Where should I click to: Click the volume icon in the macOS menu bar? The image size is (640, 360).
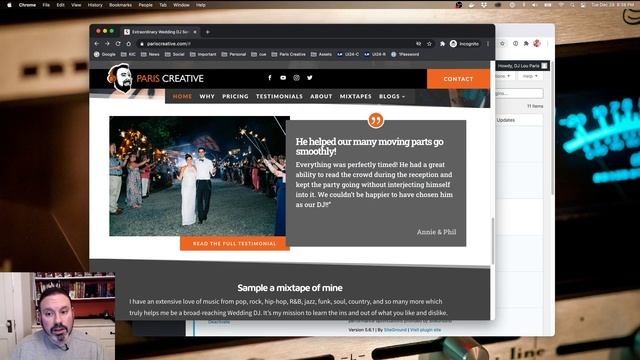[534, 5]
